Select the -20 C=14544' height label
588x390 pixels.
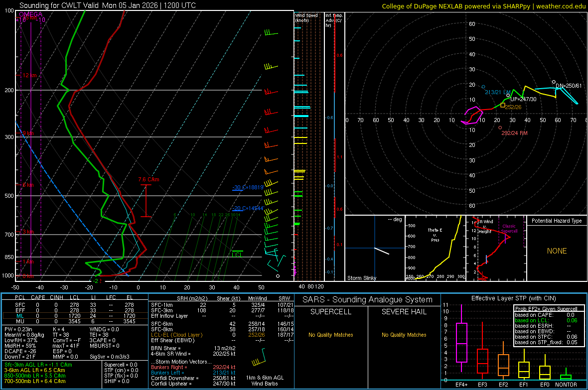click(x=248, y=208)
